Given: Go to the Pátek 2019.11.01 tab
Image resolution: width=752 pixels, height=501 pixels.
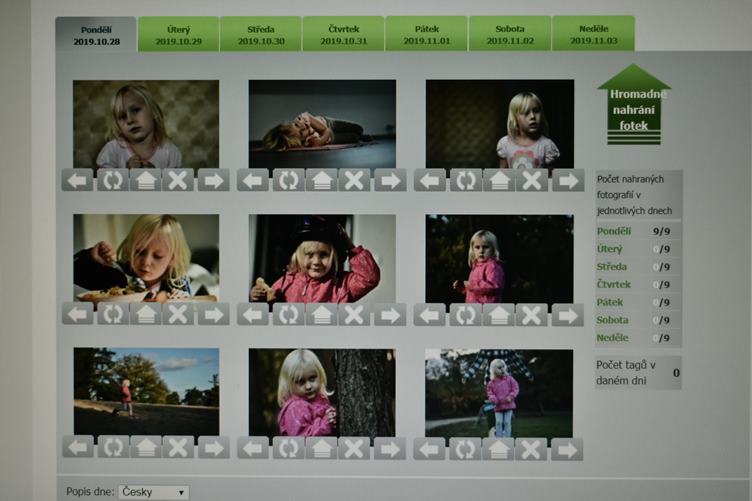Looking at the screenshot, I should click(x=426, y=34).
